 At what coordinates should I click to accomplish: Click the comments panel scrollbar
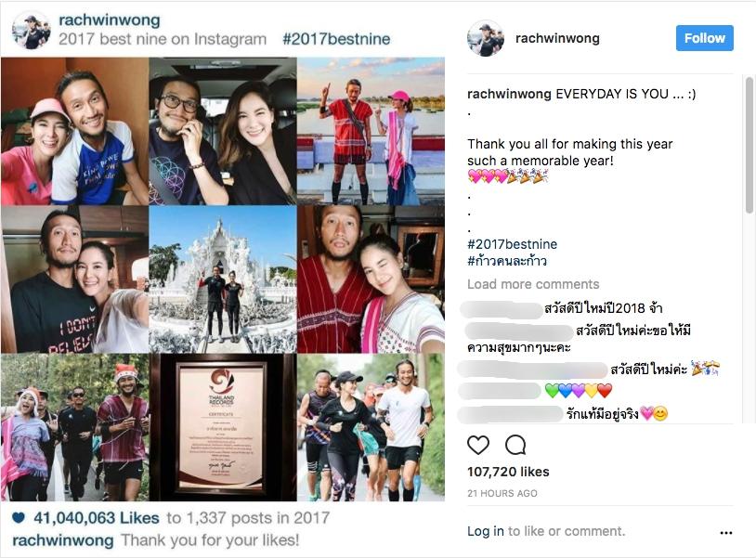[749, 145]
